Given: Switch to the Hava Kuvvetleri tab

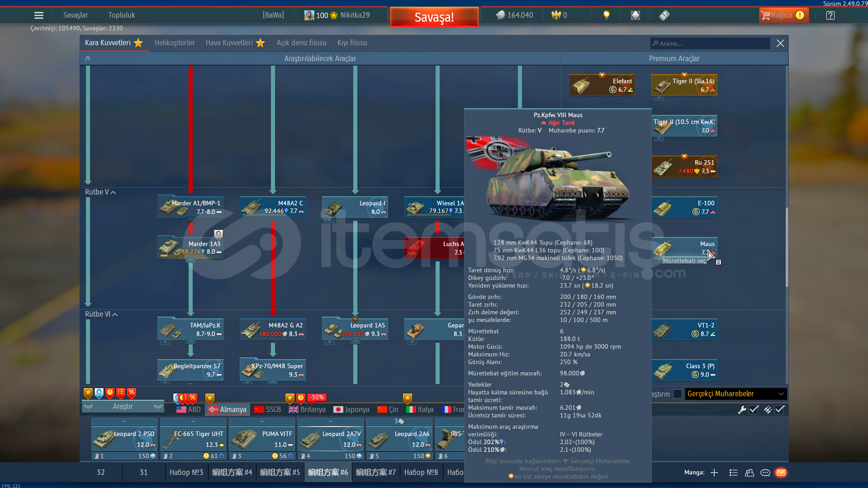Looking at the screenshot, I should (235, 43).
